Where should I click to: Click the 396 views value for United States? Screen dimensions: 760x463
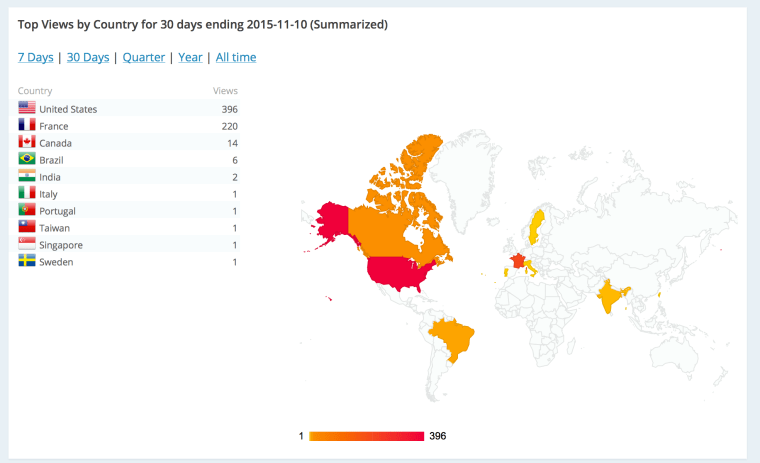(x=230, y=109)
